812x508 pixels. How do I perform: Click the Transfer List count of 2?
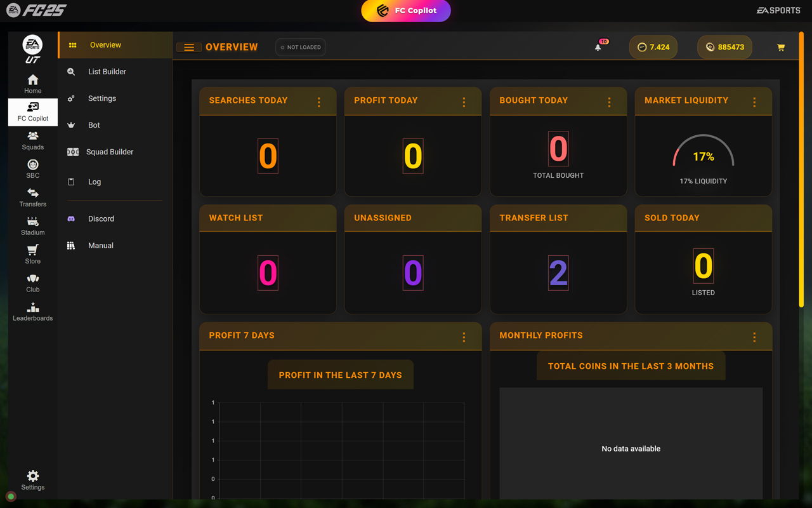(558, 273)
